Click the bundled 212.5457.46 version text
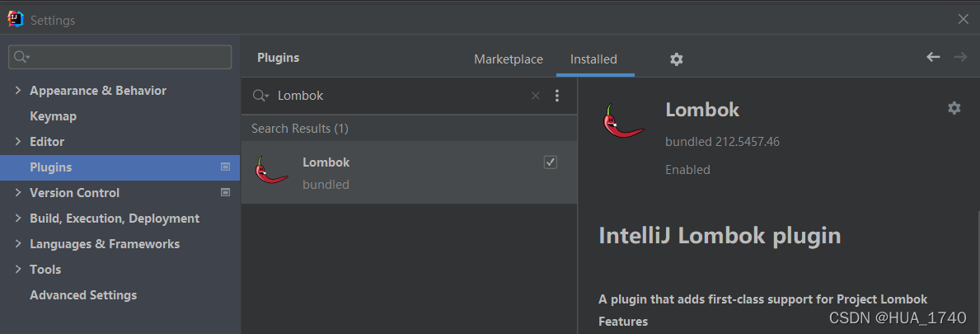 point(723,142)
